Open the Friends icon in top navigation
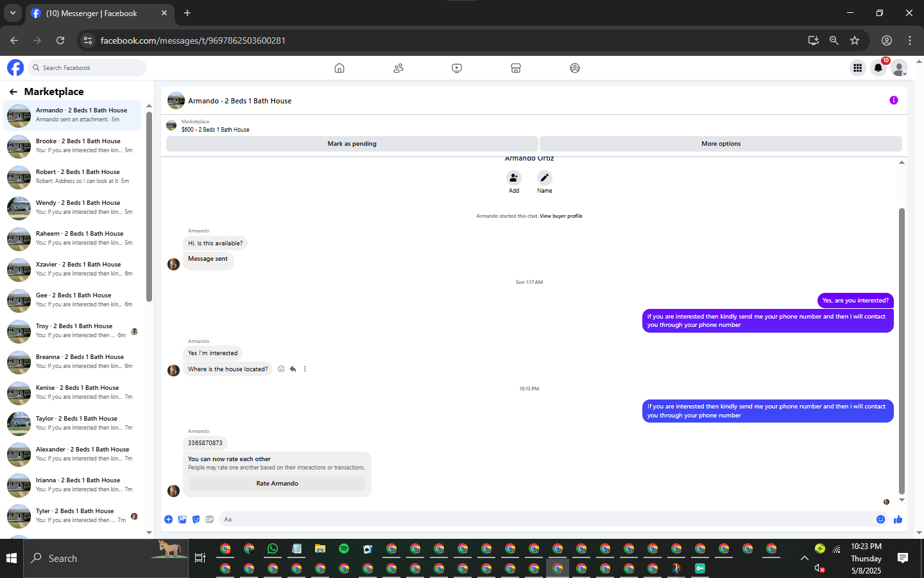Screen dimensions: 924x578 pos(398,68)
